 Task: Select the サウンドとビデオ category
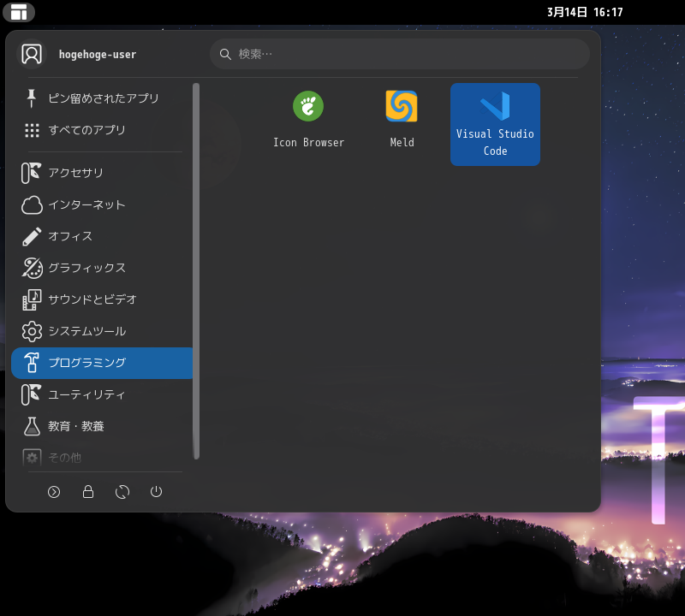[x=98, y=299]
